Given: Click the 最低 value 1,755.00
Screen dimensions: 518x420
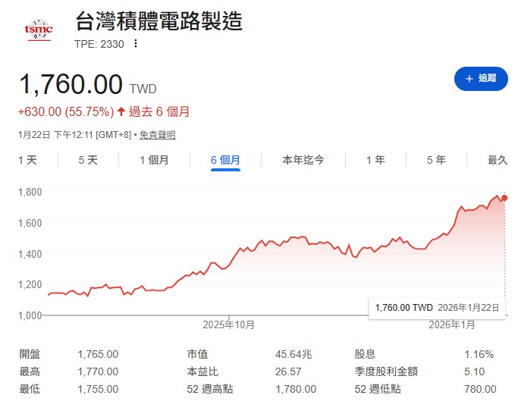Looking at the screenshot, I should pyautogui.click(x=98, y=389).
